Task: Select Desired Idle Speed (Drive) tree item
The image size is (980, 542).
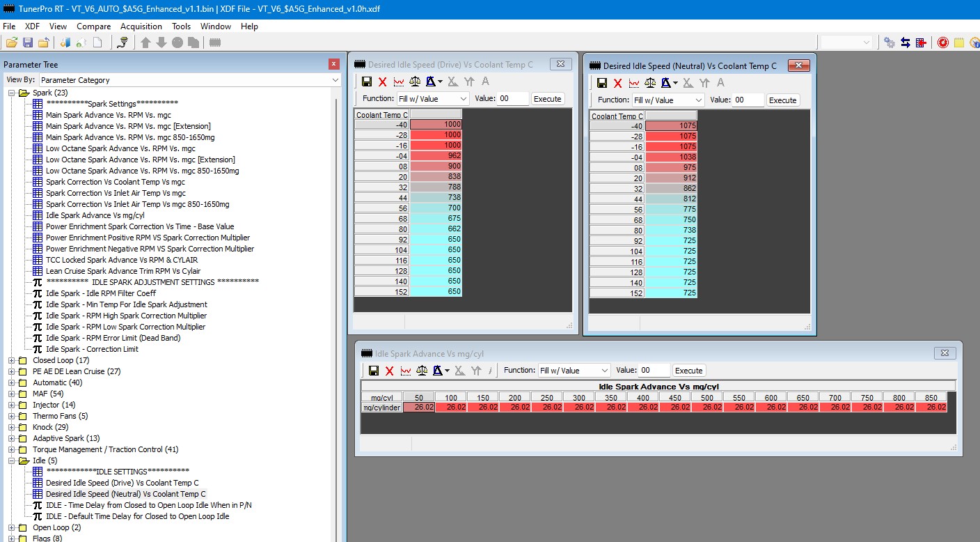Action: [x=122, y=483]
